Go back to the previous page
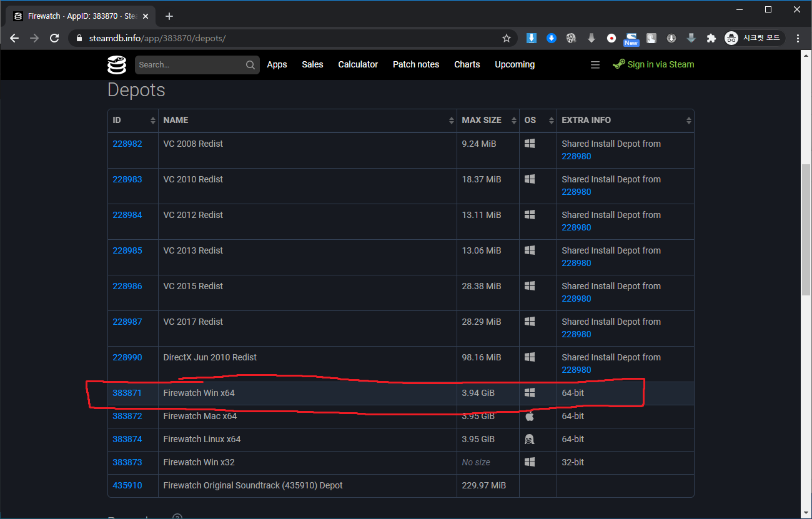 [x=14, y=38]
